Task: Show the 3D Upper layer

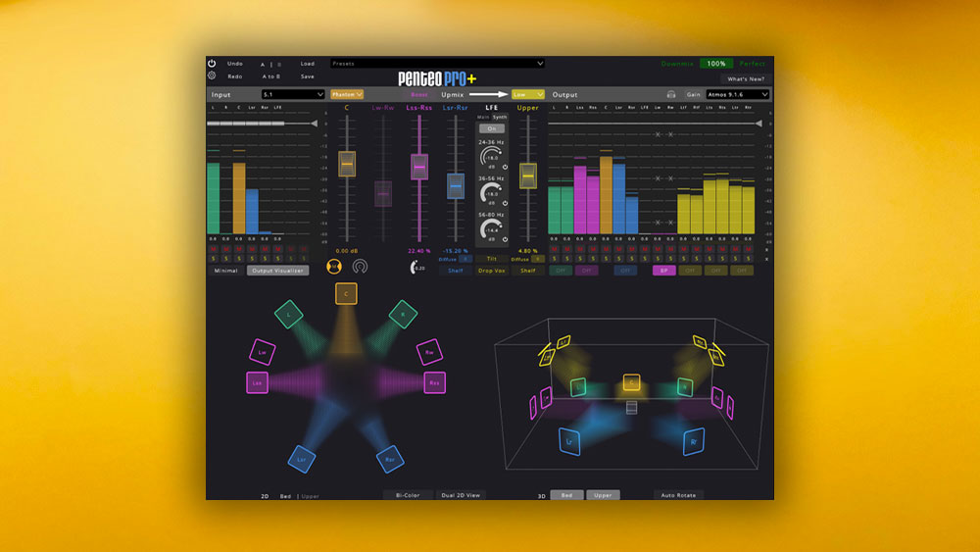Action: (x=603, y=494)
